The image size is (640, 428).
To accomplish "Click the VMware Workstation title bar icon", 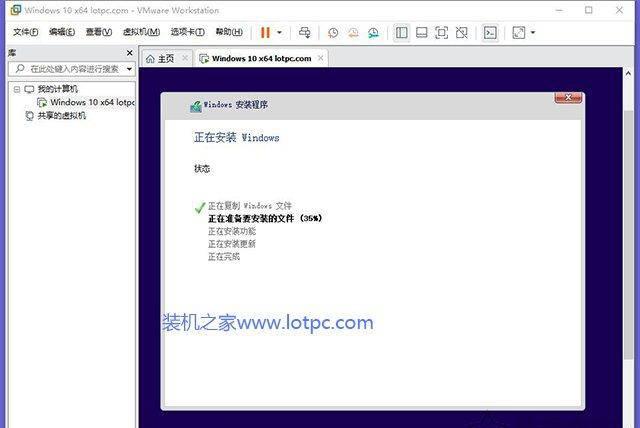I will (x=16, y=10).
